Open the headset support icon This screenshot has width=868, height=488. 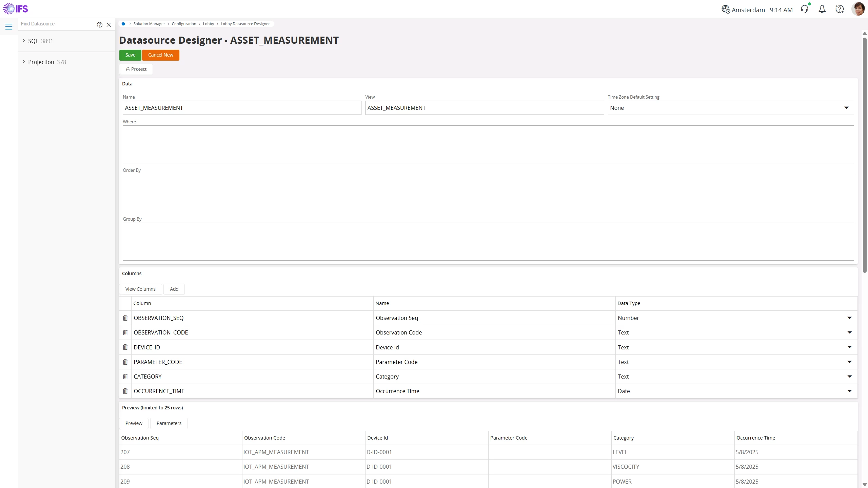point(805,9)
